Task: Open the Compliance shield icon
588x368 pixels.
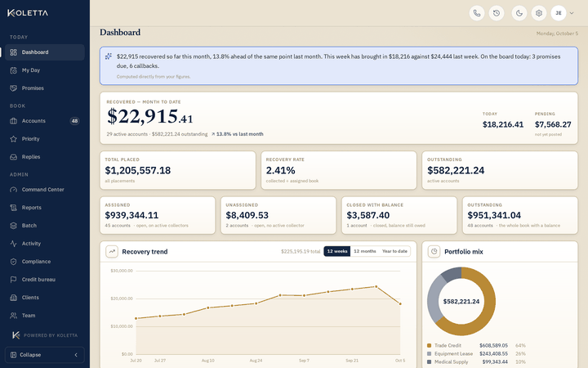Action: tap(14, 262)
